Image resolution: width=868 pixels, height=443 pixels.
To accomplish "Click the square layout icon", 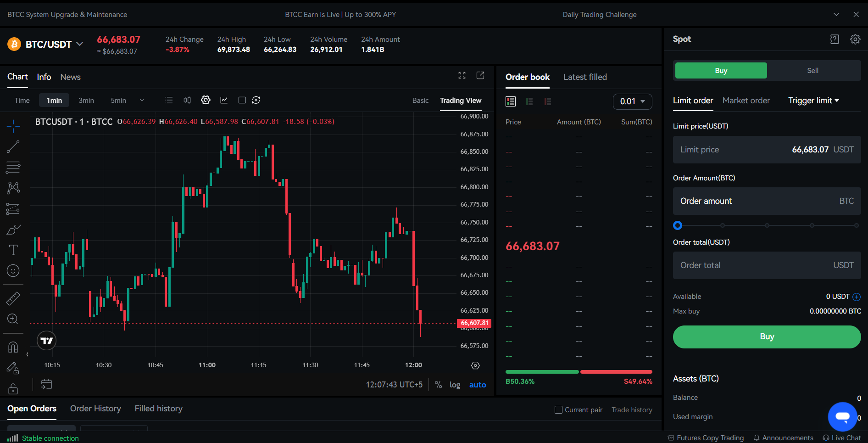I will coord(242,100).
